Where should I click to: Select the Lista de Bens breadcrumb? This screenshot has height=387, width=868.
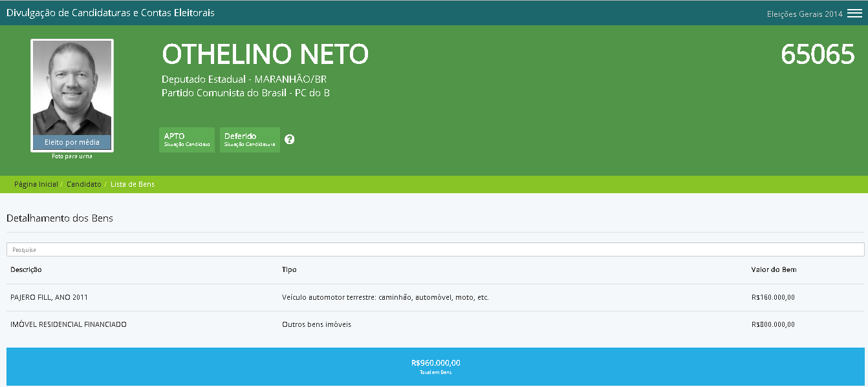click(133, 184)
